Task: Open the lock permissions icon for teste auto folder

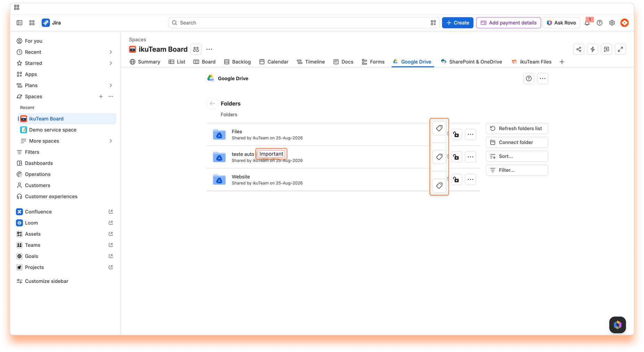Action: [x=456, y=157]
